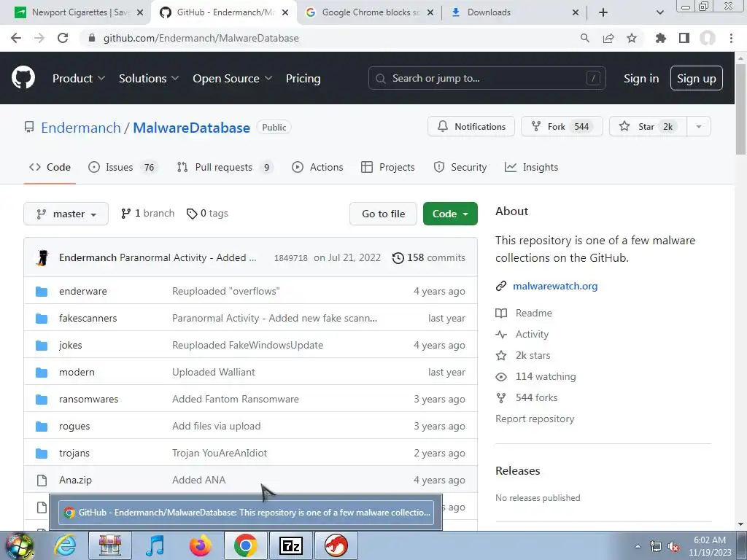
Task: Reload the page with refresh icon
Action: pyautogui.click(x=63, y=38)
